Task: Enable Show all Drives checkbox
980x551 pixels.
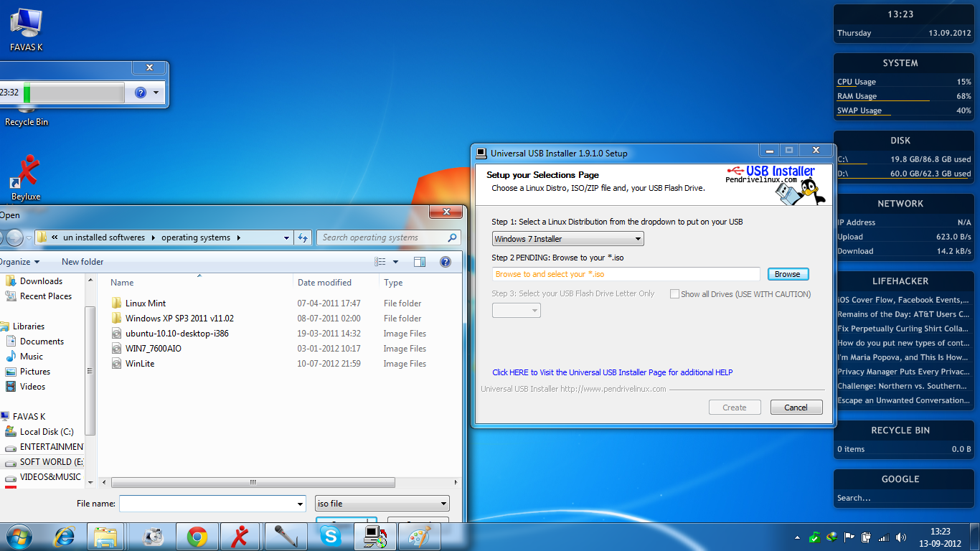Action: pos(674,294)
